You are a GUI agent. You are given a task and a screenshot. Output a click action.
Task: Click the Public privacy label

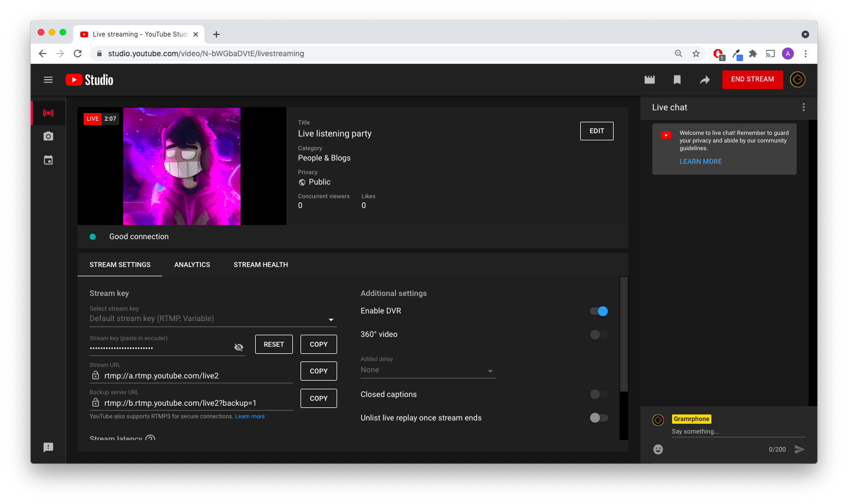click(320, 182)
